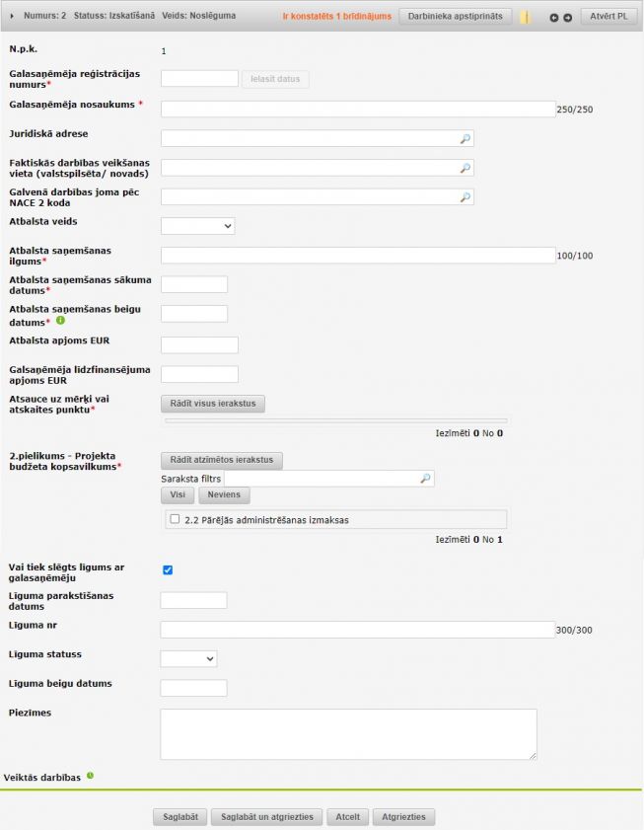Click Rādīt visus ierakstus button
The image size is (644, 830).
(212, 404)
